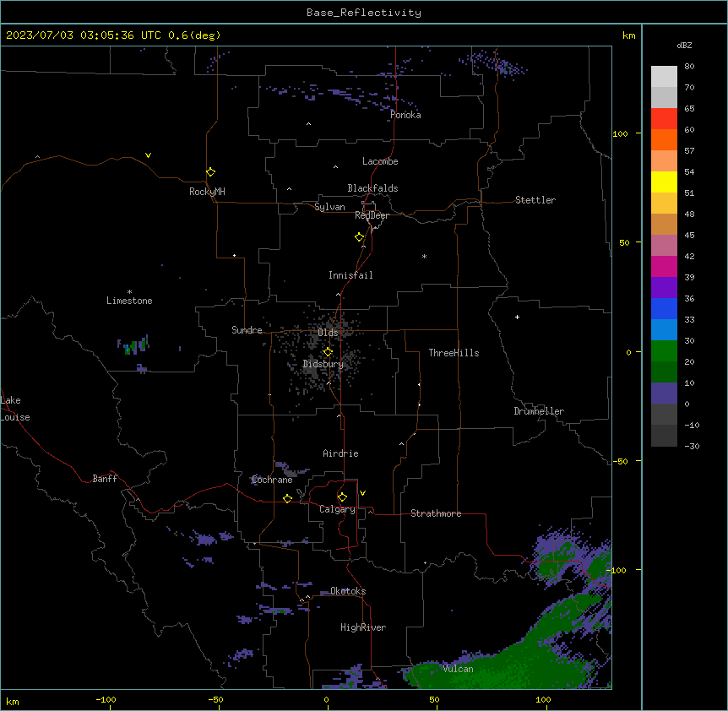Click the Stettler city label
This screenshot has width=728, height=711.
535,200
